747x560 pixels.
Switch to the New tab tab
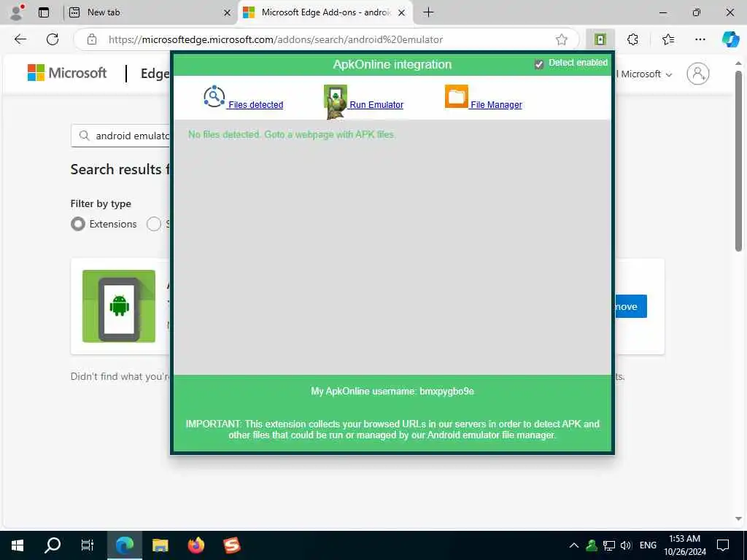click(x=149, y=12)
